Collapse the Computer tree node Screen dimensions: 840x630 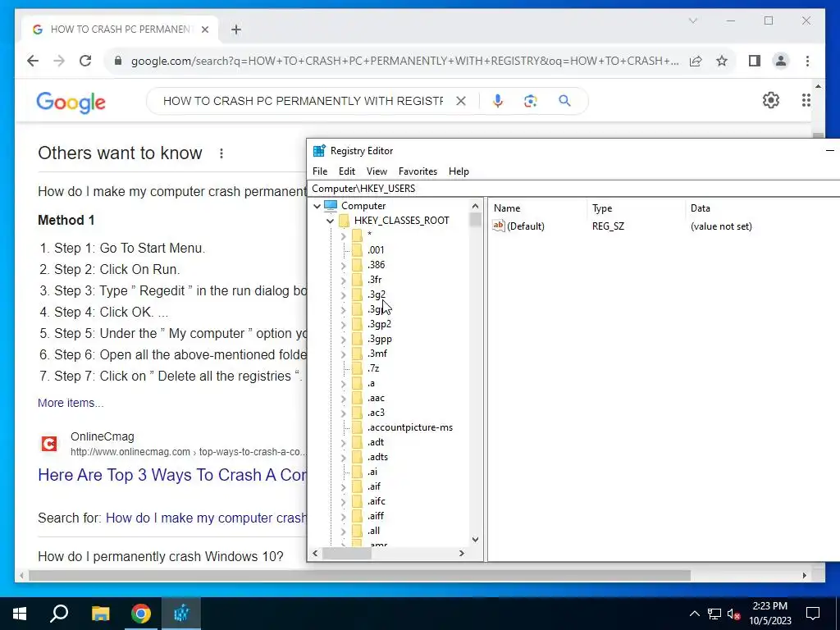coord(317,206)
